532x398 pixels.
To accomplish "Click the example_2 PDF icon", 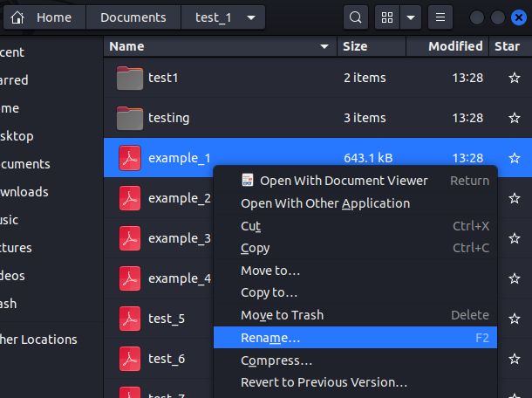I will (130, 198).
